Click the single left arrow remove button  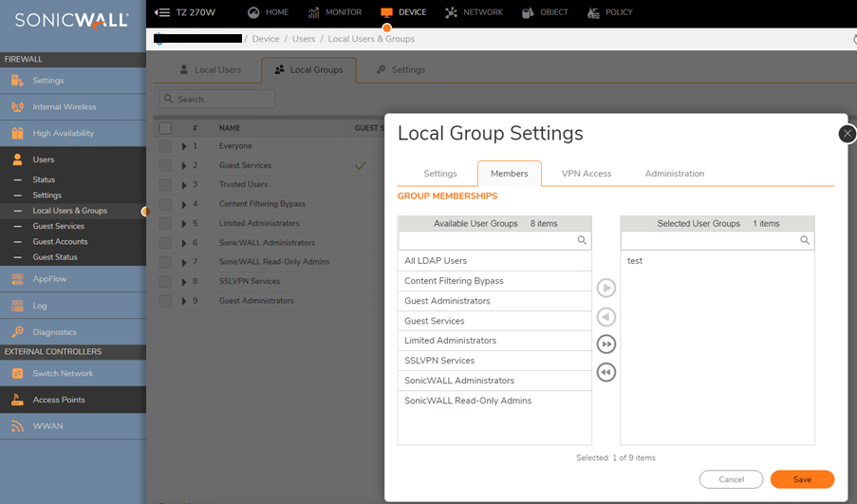click(x=605, y=316)
